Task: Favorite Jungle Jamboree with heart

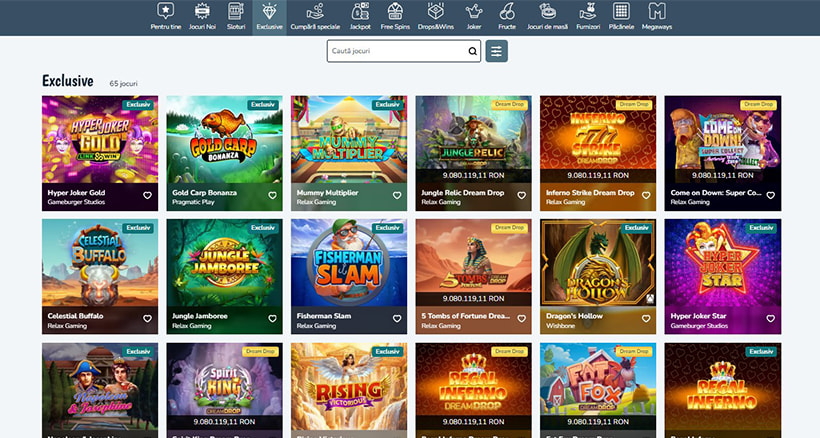Action: (272, 319)
